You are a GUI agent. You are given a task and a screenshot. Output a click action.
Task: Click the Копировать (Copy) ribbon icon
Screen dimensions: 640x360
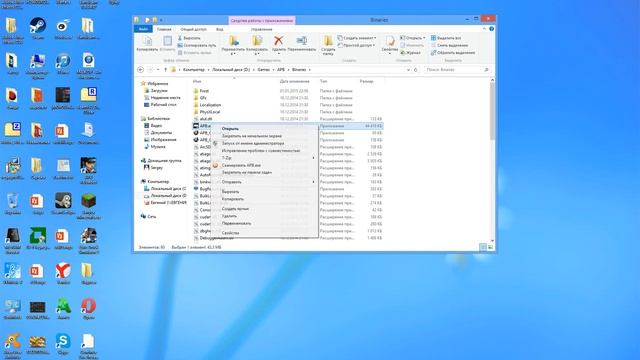[147, 44]
